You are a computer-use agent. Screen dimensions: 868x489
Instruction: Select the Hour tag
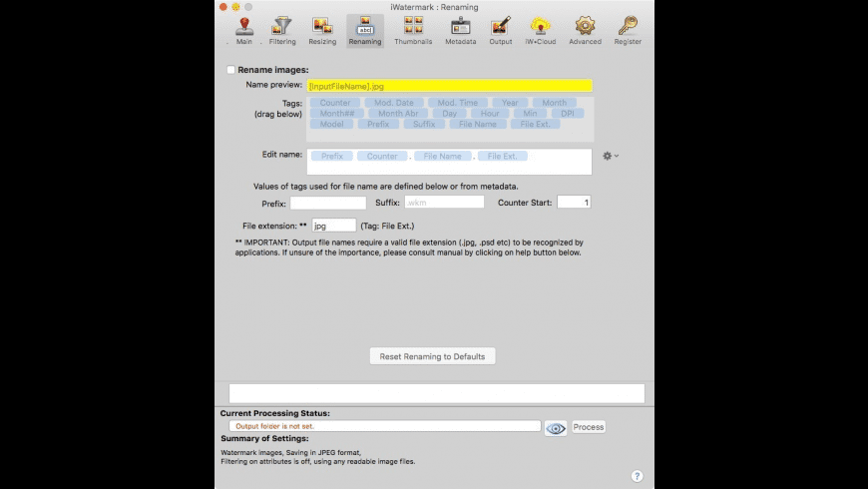pos(490,113)
